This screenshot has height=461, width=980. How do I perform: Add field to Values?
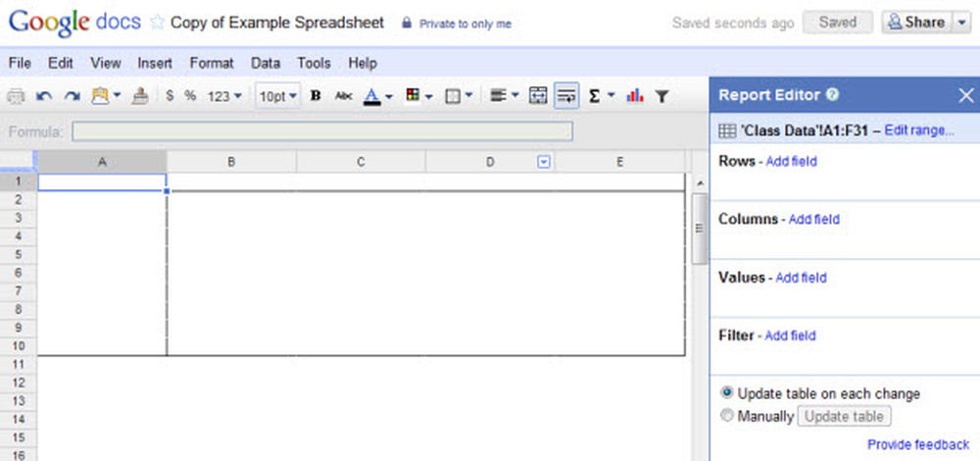coord(801,278)
